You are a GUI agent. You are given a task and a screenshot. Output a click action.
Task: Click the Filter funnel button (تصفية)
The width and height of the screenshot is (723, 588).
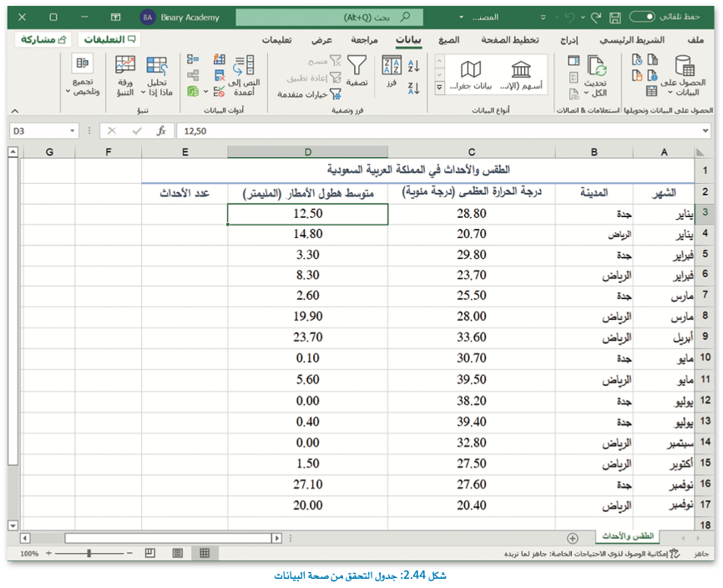click(356, 71)
